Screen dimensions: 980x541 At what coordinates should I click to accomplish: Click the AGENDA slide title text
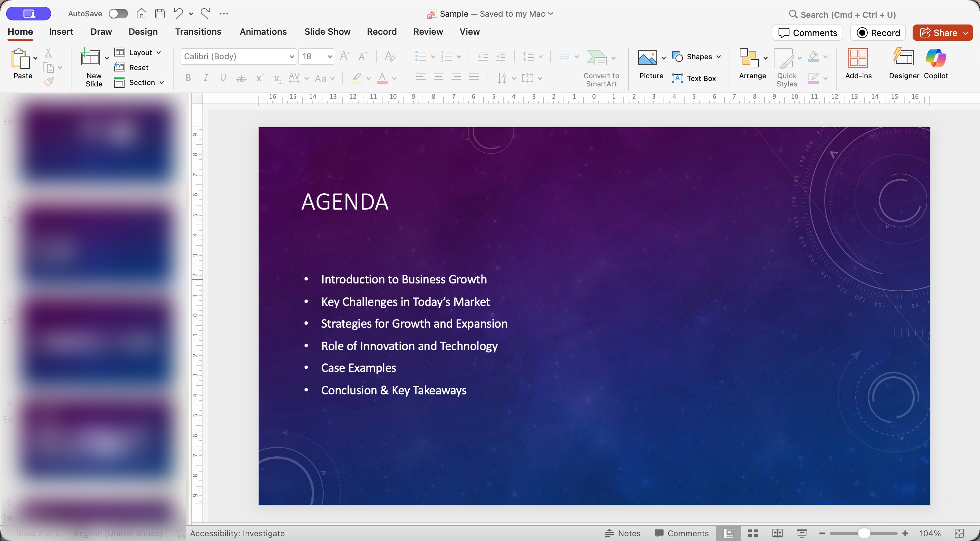345,202
